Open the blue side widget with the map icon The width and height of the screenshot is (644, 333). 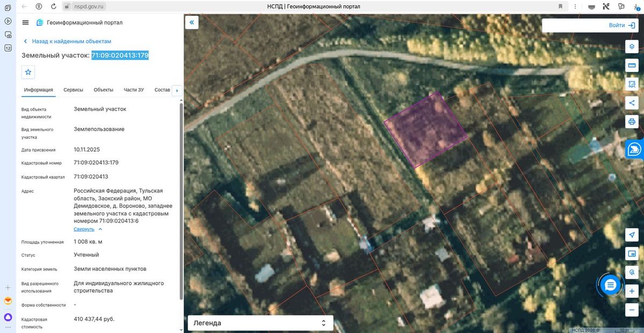[x=635, y=149]
